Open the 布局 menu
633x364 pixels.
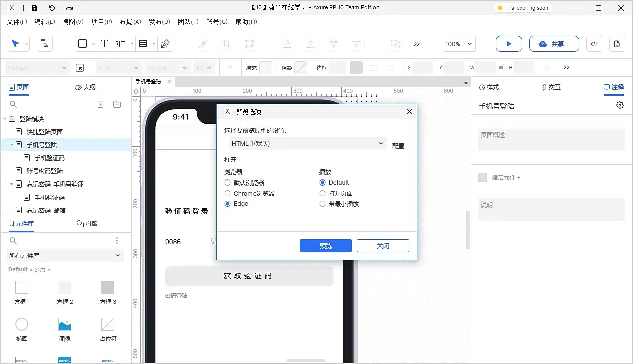(130, 22)
